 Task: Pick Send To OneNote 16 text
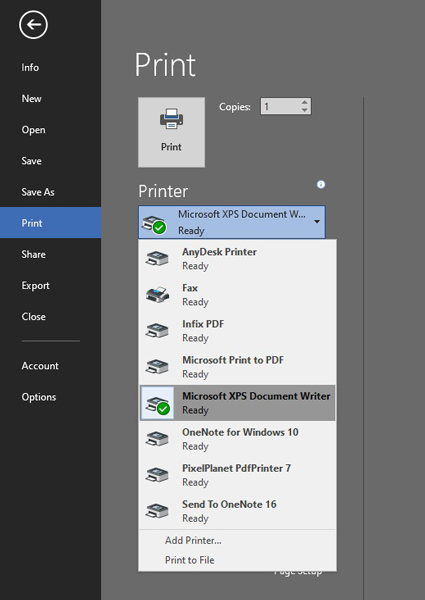point(229,504)
